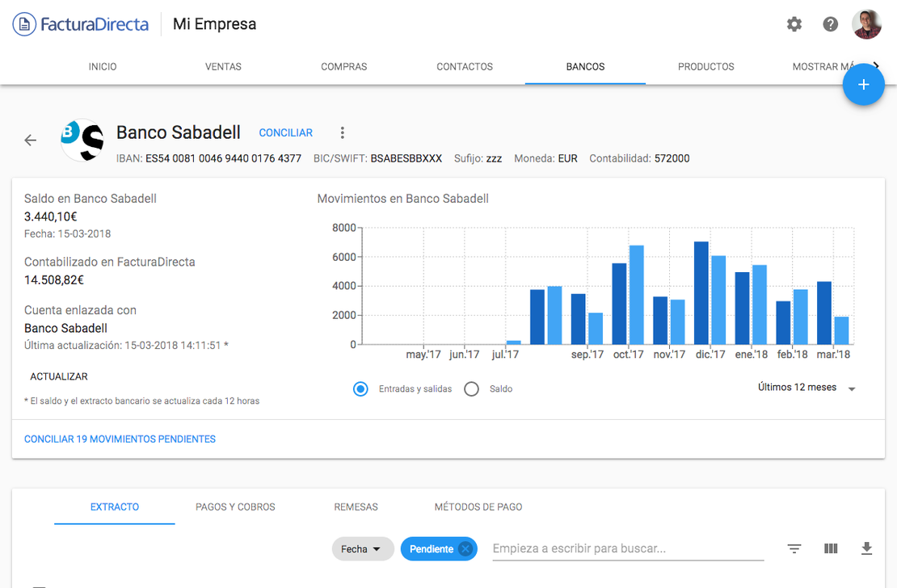Switch to the MÉTODOS DE PAGO tab
This screenshot has width=897, height=588.
tap(478, 507)
